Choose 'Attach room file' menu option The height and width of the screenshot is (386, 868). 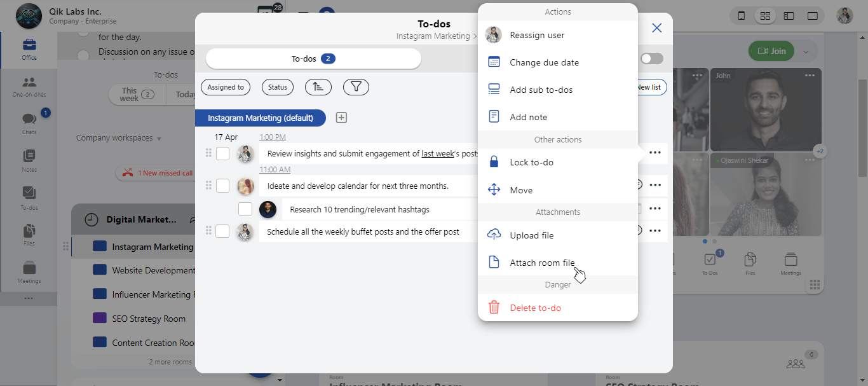pyautogui.click(x=542, y=263)
